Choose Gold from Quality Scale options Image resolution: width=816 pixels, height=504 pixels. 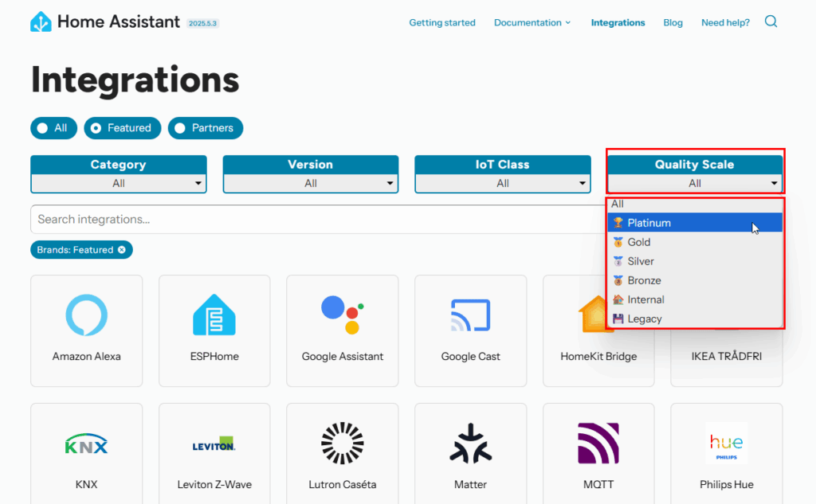639,242
